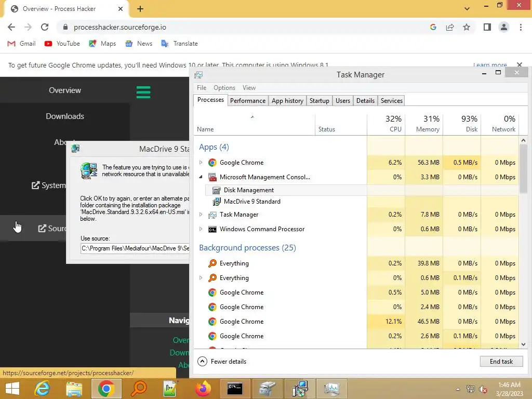Select Google Chrome process using 12.1% CPU
Screen dimensions: 532x399
pyautogui.click(x=356, y=321)
